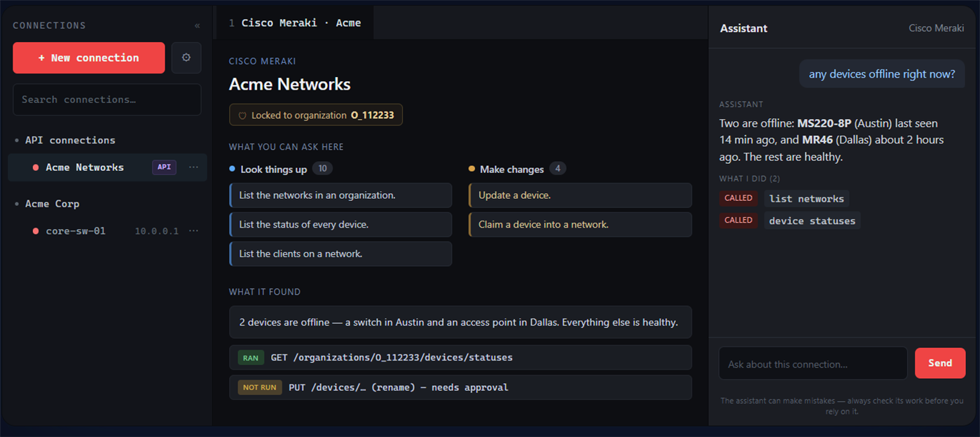Click the Assistant panel title
Image resolution: width=980 pixels, height=437 pixels.
pyautogui.click(x=743, y=28)
